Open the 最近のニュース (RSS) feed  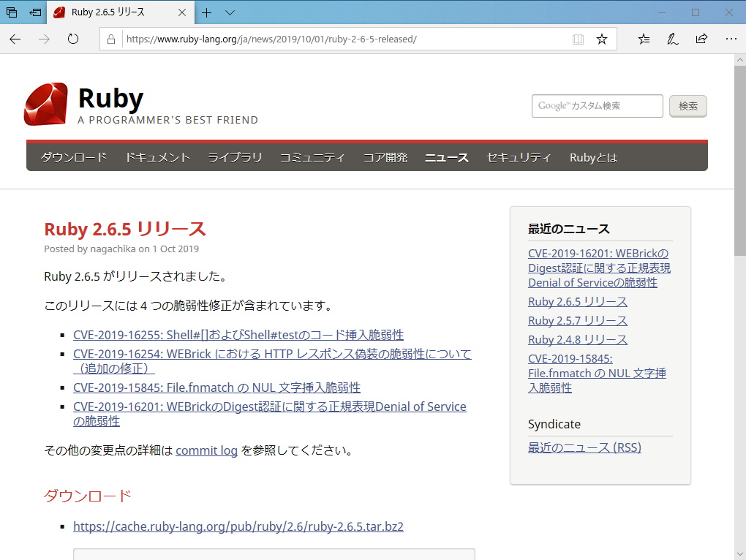pyautogui.click(x=584, y=447)
